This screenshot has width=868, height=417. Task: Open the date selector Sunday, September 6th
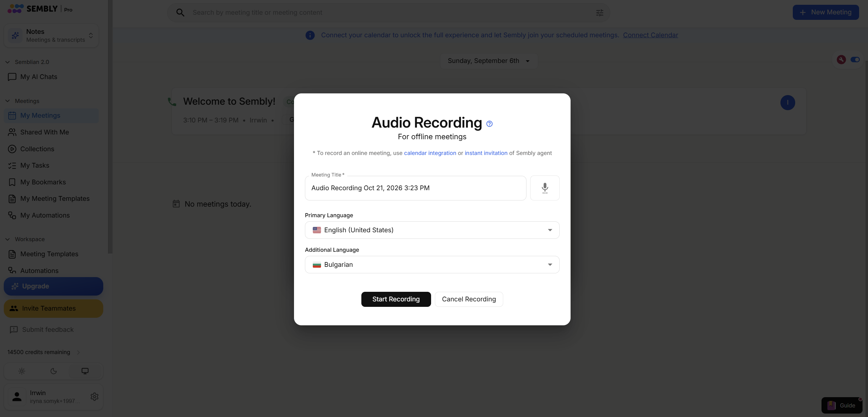click(x=489, y=61)
